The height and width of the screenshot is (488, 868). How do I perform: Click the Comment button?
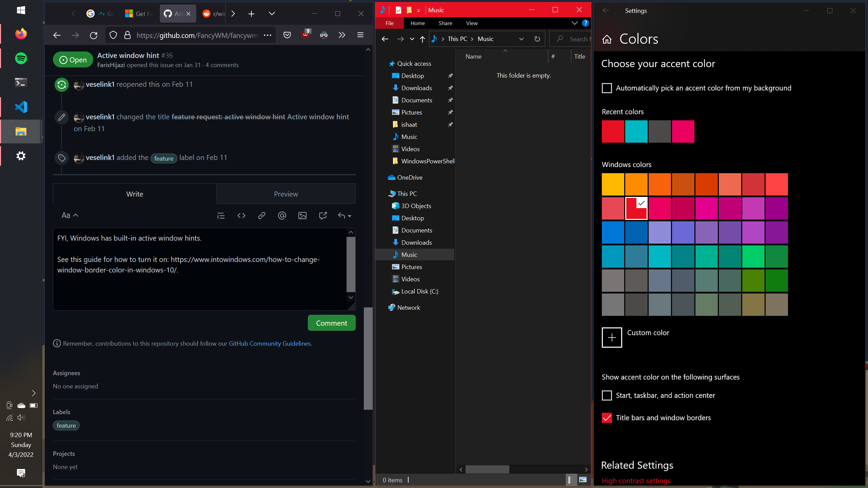click(x=331, y=323)
